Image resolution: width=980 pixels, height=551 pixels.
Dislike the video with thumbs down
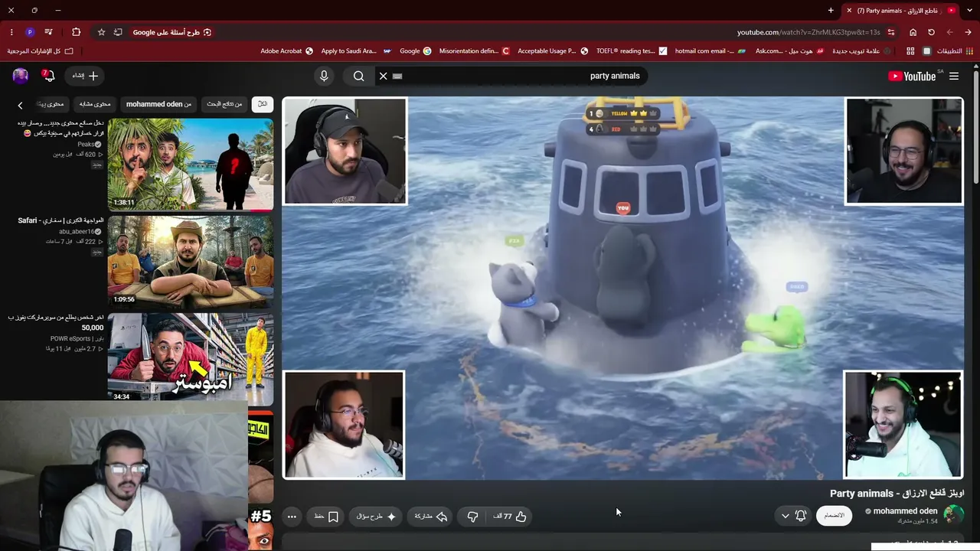(472, 517)
